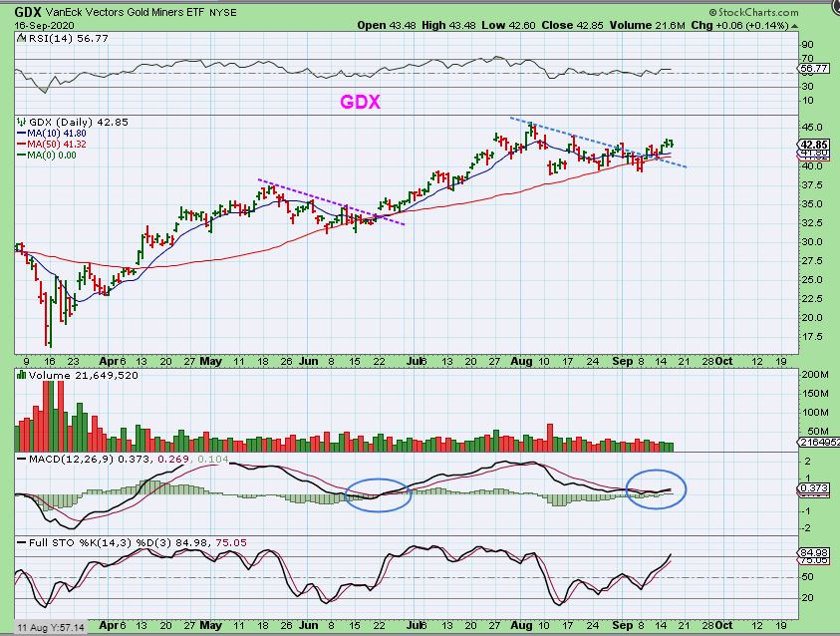Click the 90 label on the RSI axis
This screenshot has width=840, height=636.
point(807,45)
